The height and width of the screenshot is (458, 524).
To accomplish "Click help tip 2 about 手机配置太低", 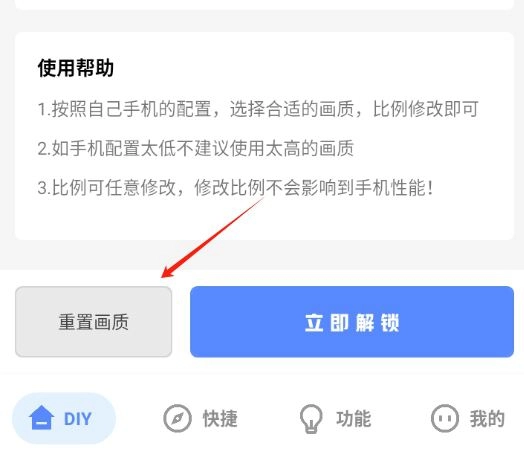I will [195, 148].
